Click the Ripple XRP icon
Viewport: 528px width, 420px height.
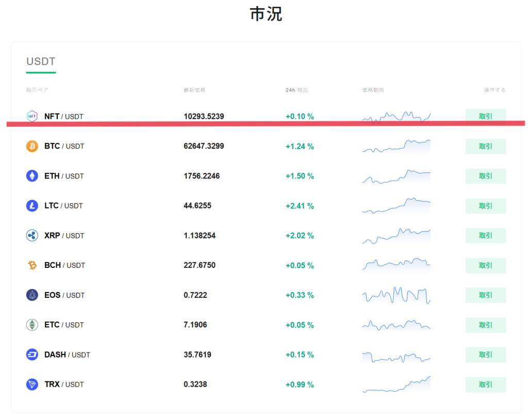click(x=32, y=235)
